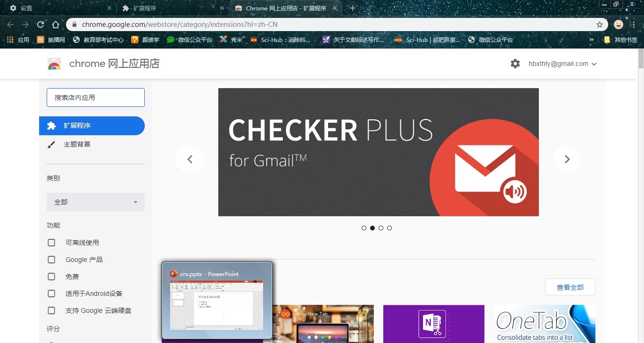The width and height of the screenshot is (644, 343).
Task: Select the first carousel dot
Action: pyautogui.click(x=364, y=228)
